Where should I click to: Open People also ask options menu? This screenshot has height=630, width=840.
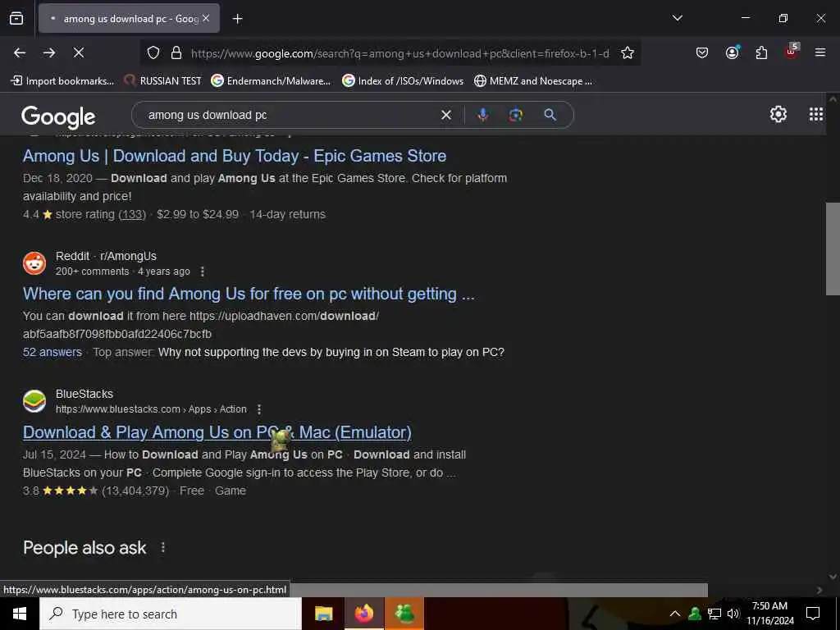163,547
